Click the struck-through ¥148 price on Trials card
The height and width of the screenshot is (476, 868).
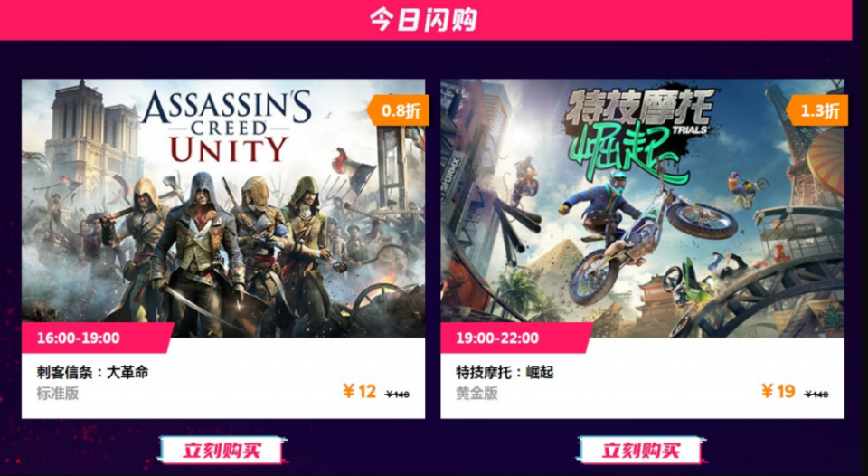pos(816,395)
